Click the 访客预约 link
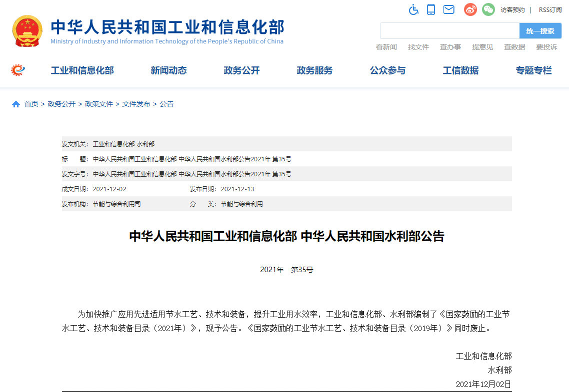This screenshot has height=392, width=569. tap(512, 10)
